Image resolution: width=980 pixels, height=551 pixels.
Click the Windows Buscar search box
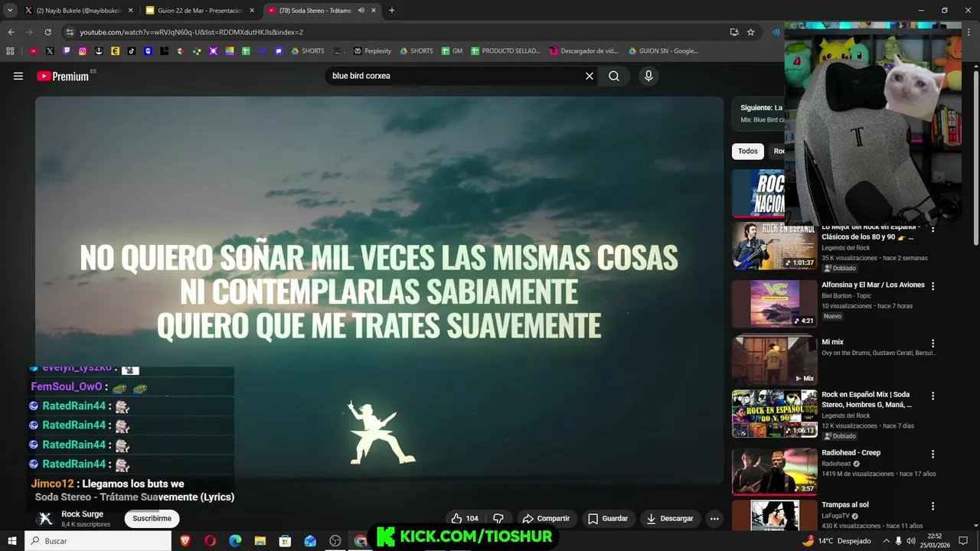[98, 541]
